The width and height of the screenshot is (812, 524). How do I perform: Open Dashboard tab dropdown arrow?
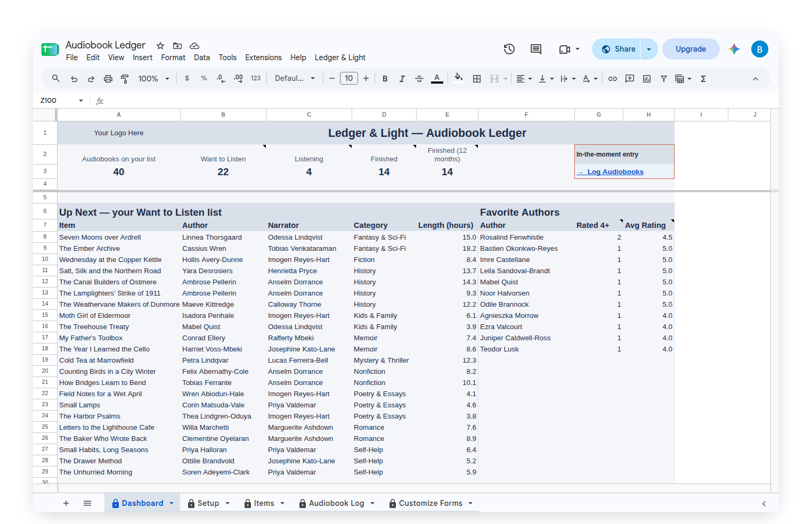tap(172, 503)
